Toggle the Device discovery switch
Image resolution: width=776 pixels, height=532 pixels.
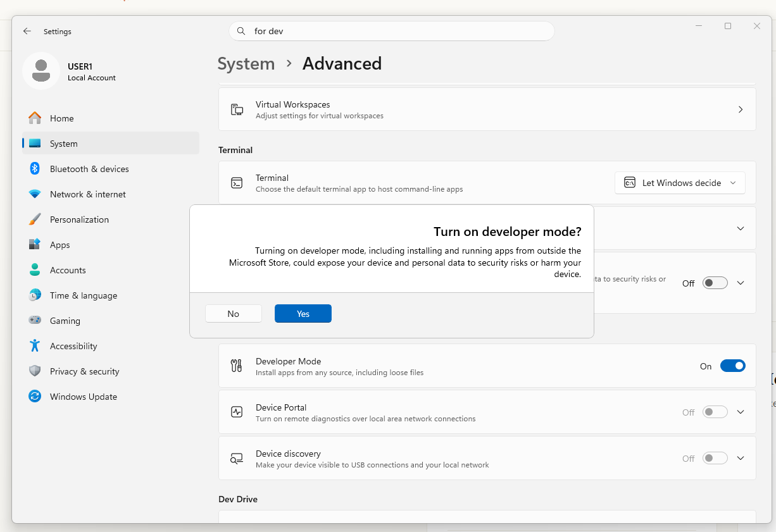pos(715,458)
